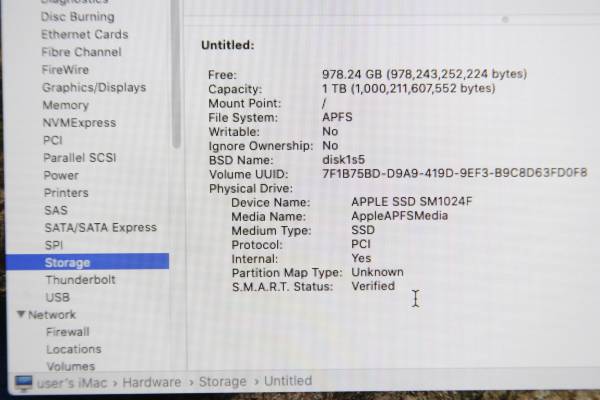This screenshot has width=600, height=400.
Task: Click the BSD Name value disk1s5
Action: point(344,160)
